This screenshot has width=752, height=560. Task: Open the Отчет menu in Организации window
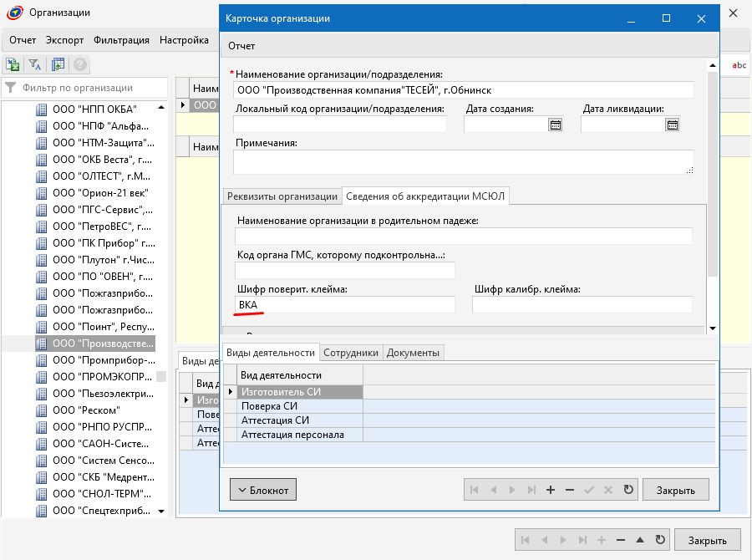(x=23, y=40)
